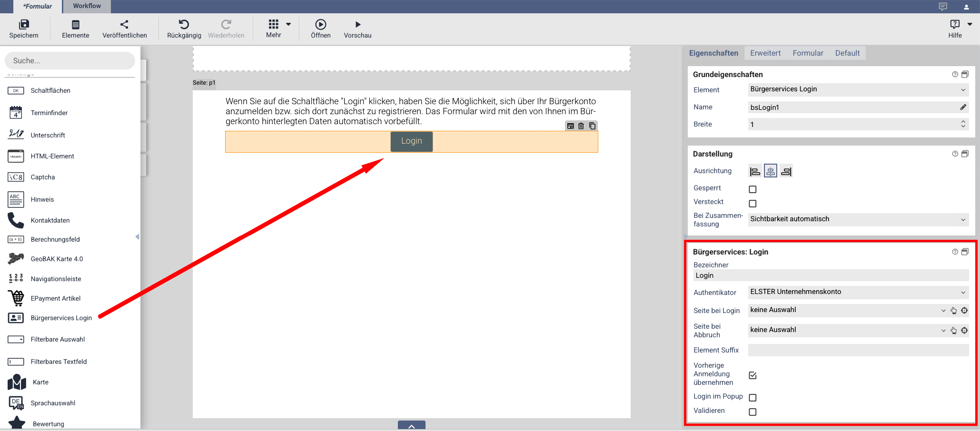Switch to the Workflow tab

pos(87,6)
